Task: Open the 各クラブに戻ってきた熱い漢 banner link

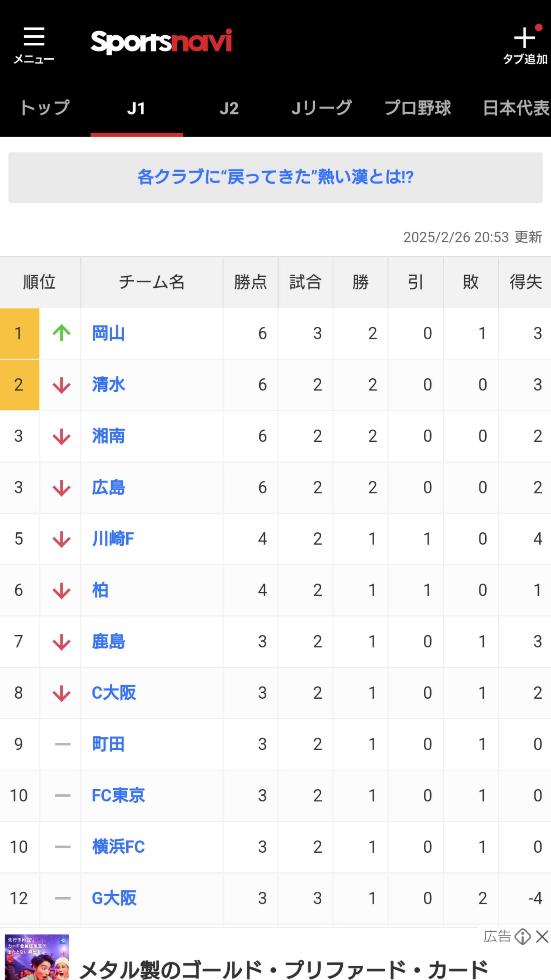Action: (276, 178)
